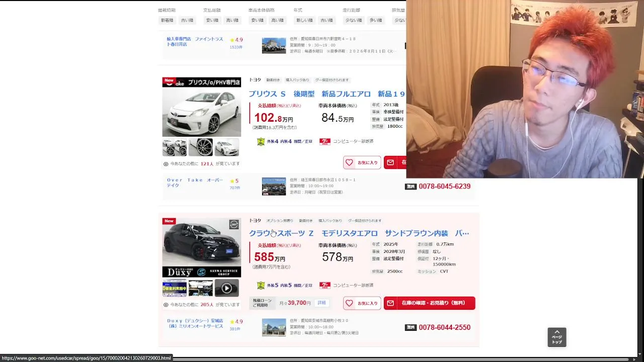Click the Prius 動画付き tag
The height and width of the screenshot is (362, 644).
coord(273,80)
